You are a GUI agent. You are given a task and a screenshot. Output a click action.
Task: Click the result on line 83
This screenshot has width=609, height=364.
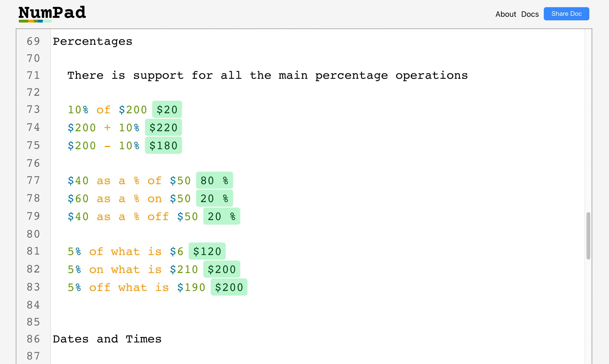[x=229, y=287]
